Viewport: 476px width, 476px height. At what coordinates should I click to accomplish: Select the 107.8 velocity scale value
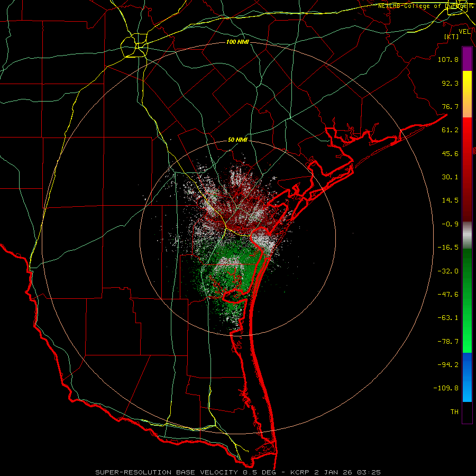448,59
